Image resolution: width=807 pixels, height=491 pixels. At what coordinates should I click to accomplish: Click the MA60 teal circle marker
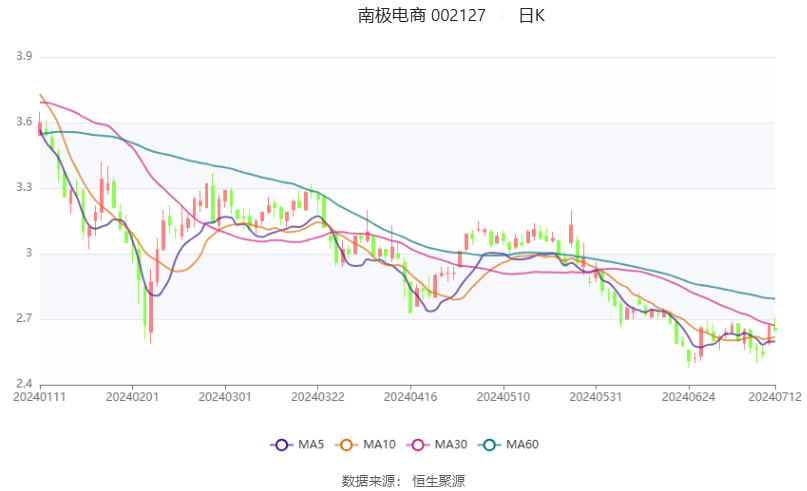489,445
